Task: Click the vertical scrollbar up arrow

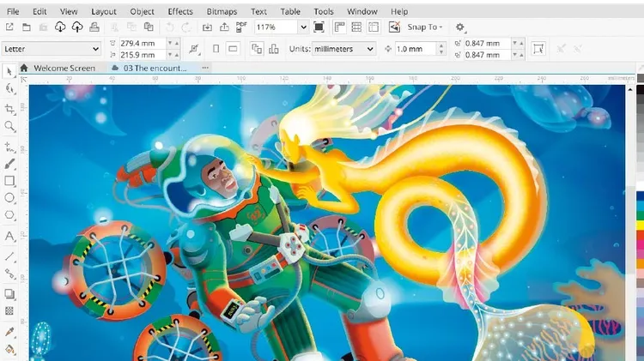Action: tap(630, 89)
